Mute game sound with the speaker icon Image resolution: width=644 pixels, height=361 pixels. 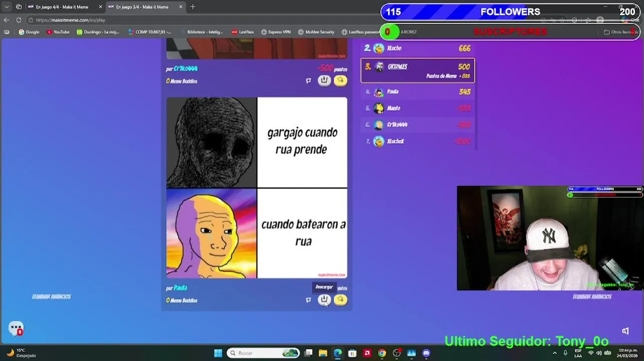(x=625, y=331)
